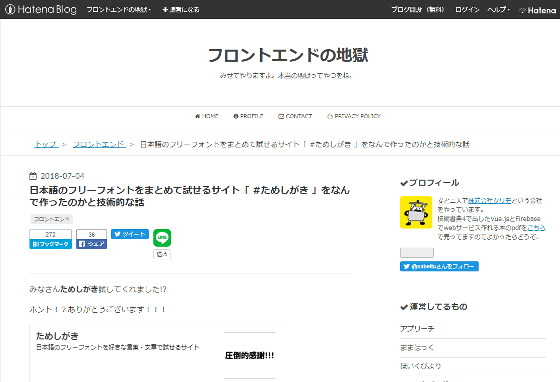Click the 運営してるもの sidebar heading

pyautogui.click(x=434, y=307)
